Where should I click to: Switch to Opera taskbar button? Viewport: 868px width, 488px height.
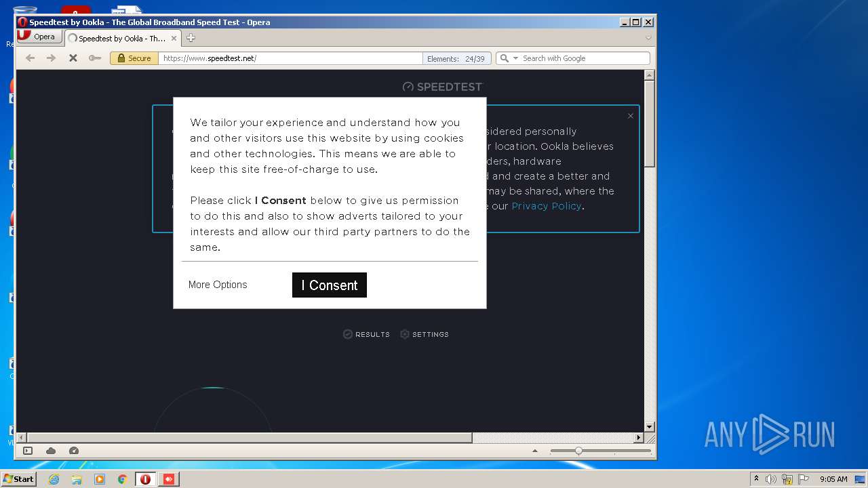(x=145, y=479)
